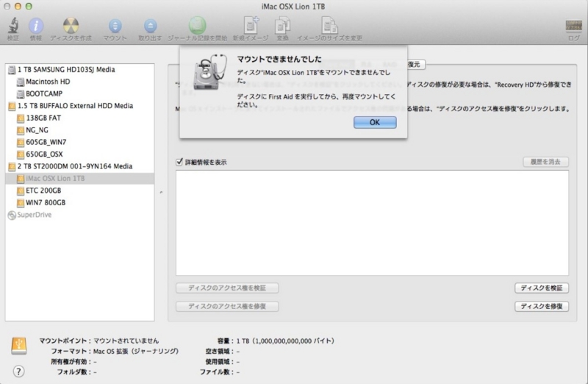Click the WIN7 800GB orange volume icon
This screenshot has height=384, width=588.
coord(21,203)
